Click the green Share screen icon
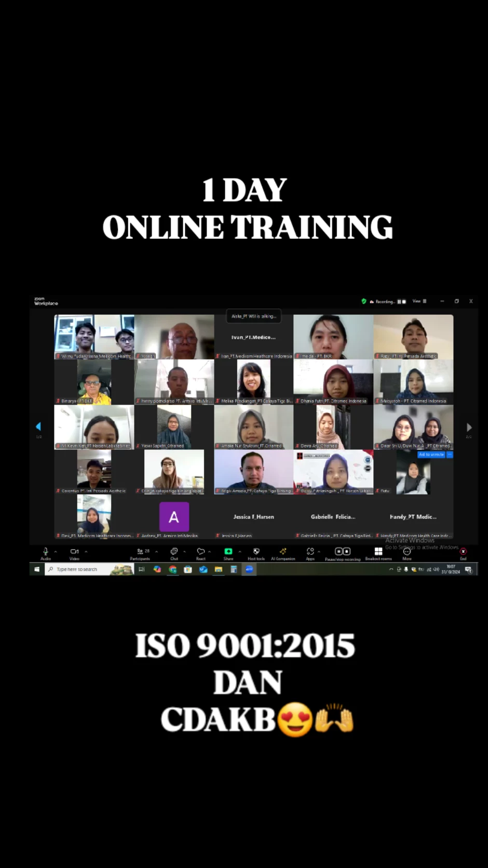This screenshot has width=488, height=868. [x=228, y=552]
